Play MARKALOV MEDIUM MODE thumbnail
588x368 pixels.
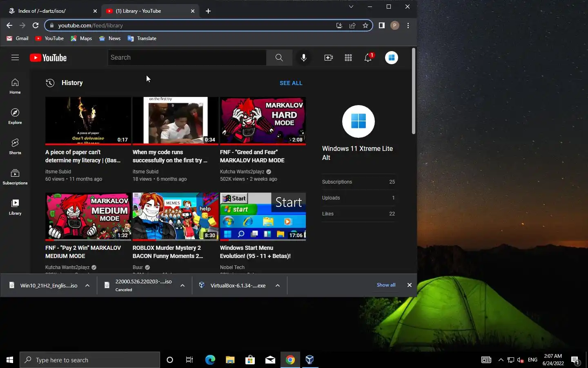88,217
